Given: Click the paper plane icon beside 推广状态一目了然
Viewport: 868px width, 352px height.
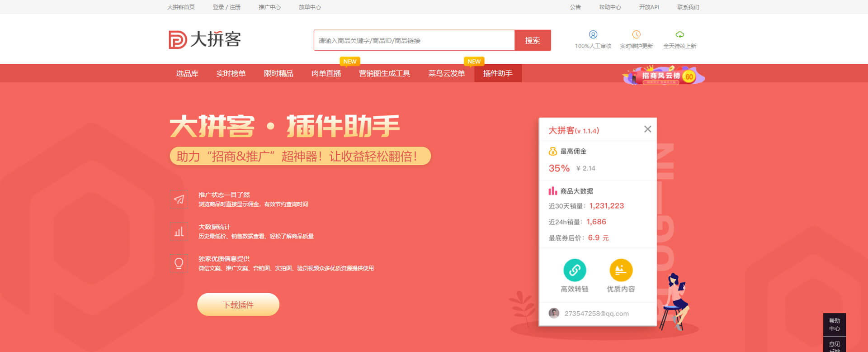Looking at the screenshot, I should [x=179, y=199].
